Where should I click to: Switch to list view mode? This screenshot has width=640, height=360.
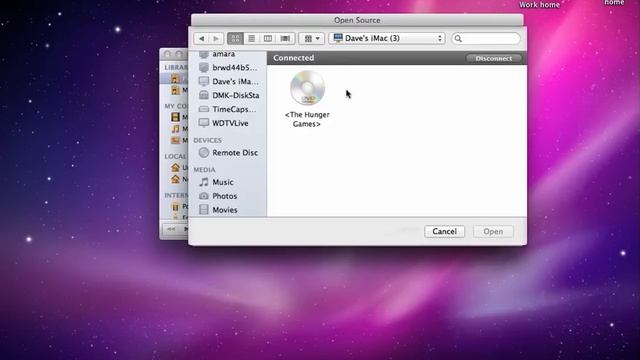click(x=251, y=38)
